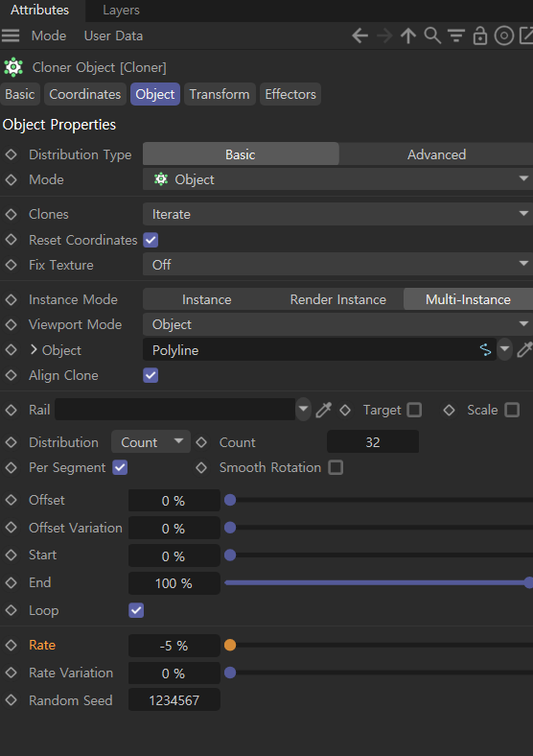
Task: Select Advanced distribution type
Action: pos(436,154)
